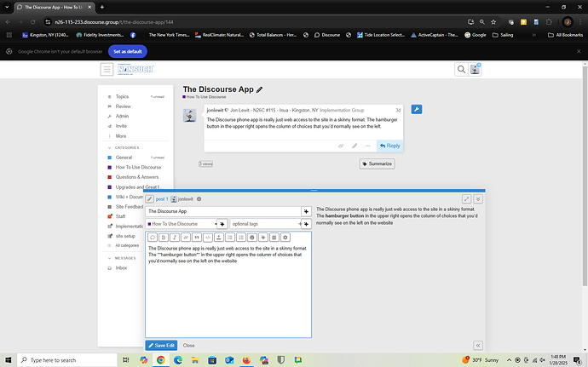Click the speech bubble composer toolbar icon
Image resolution: width=588 pixels, height=367 pixels.
click(153, 238)
